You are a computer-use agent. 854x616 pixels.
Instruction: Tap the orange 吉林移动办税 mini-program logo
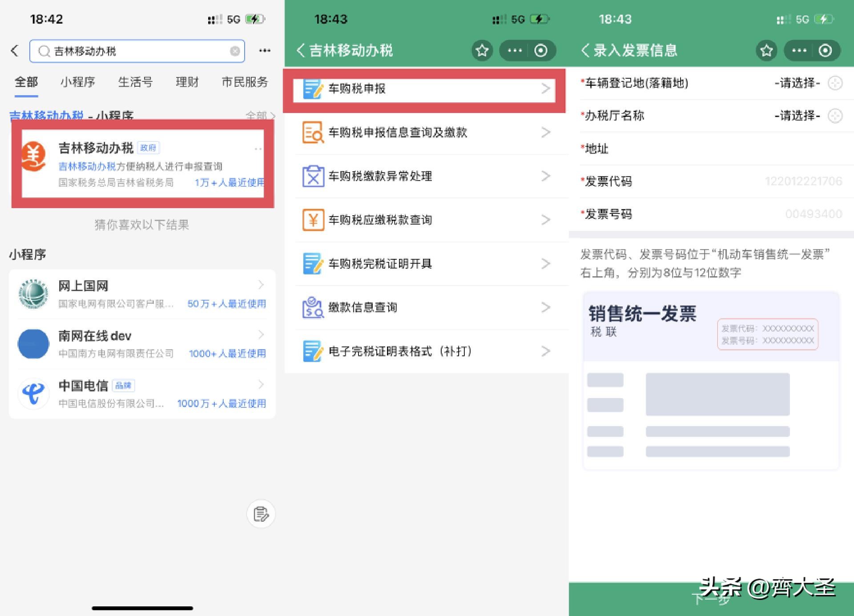tap(34, 154)
